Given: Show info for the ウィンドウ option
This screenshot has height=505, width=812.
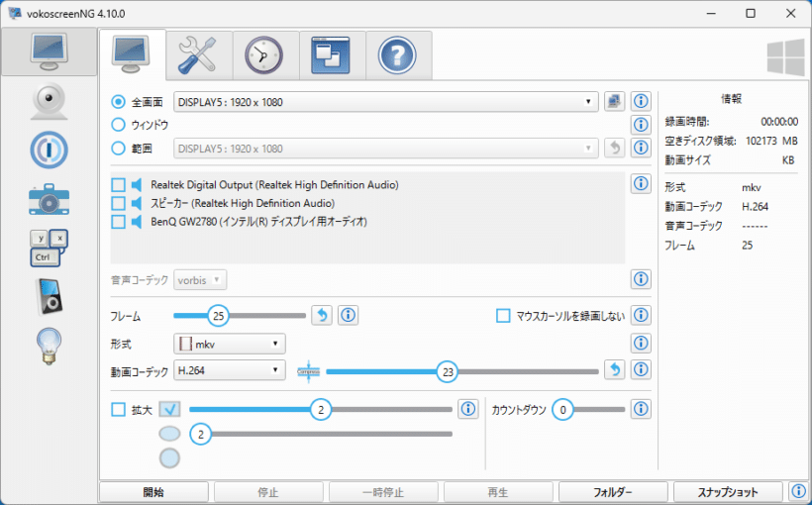Looking at the screenshot, I should click(641, 125).
